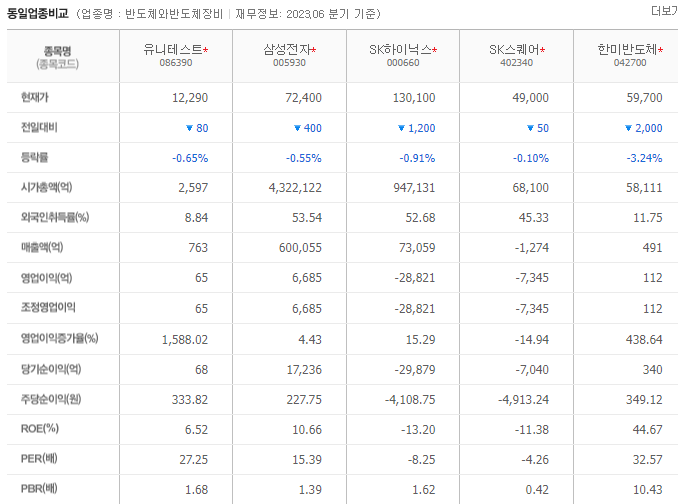Select the PER(배) row label
Viewport: 678px width, 504px height.
point(39,459)
